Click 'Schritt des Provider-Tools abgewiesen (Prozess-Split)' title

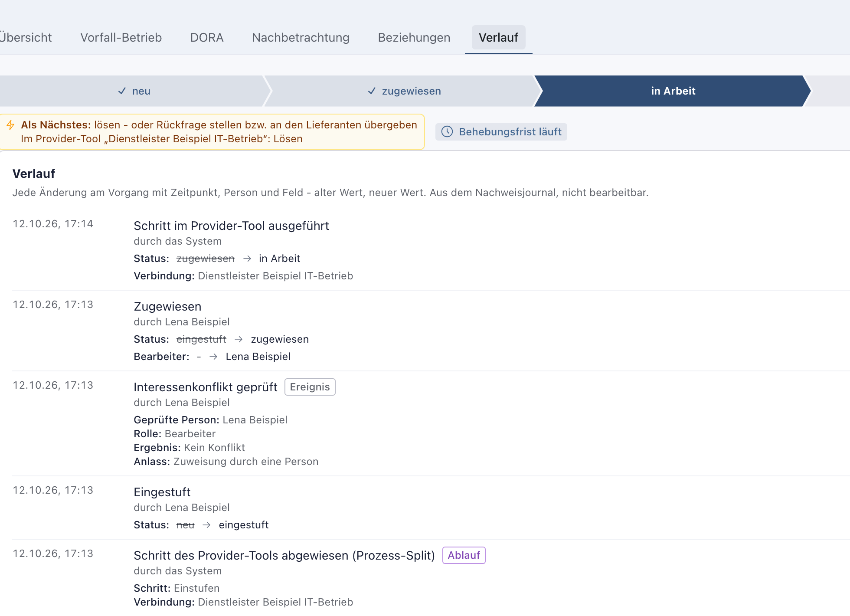click(284, 556)
